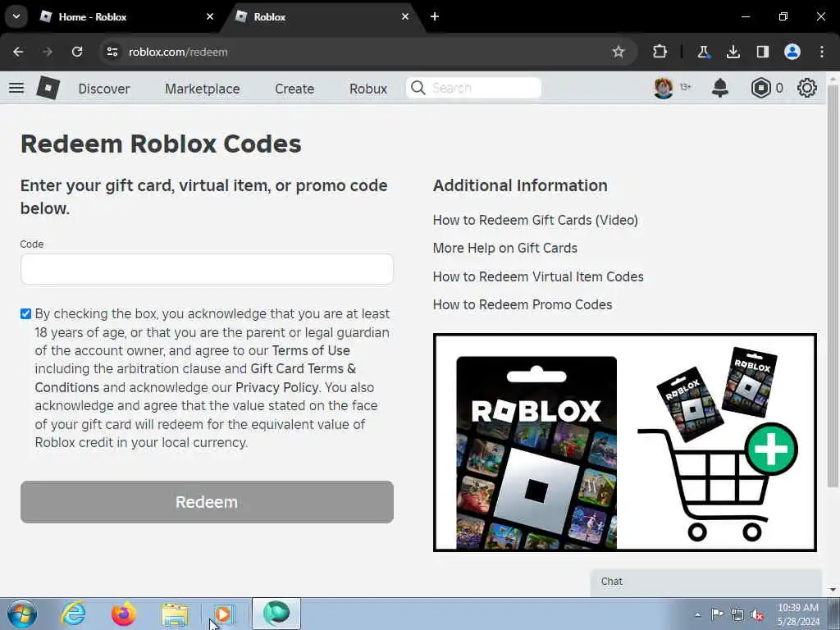Screen dimensions: 840x630
Task: Select the active browser taskbar icon
Action: coord(276,614)
